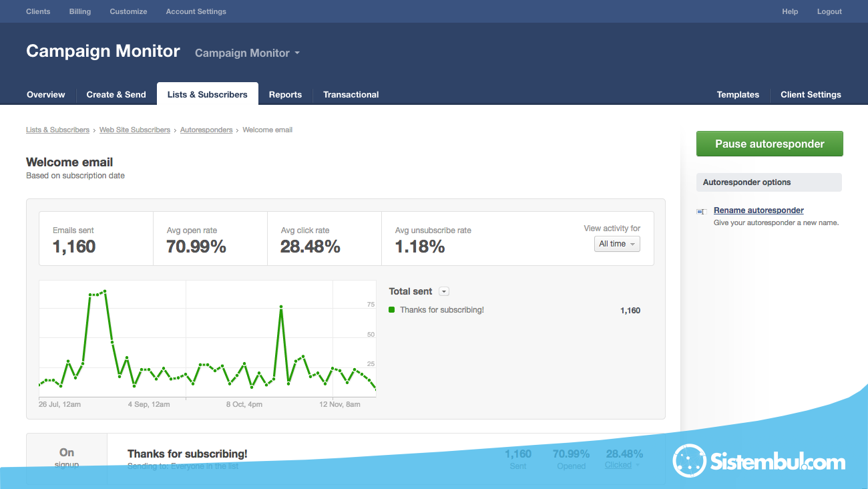This screenshot has width=868, height=489.
Task: Switch to the Create & Send tab
Action: (116, 94)
